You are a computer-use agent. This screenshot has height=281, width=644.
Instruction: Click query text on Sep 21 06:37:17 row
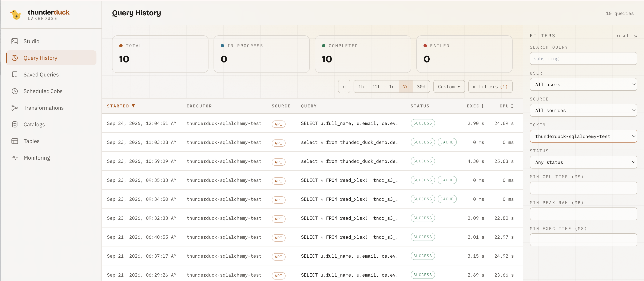(x=350, y=256)
